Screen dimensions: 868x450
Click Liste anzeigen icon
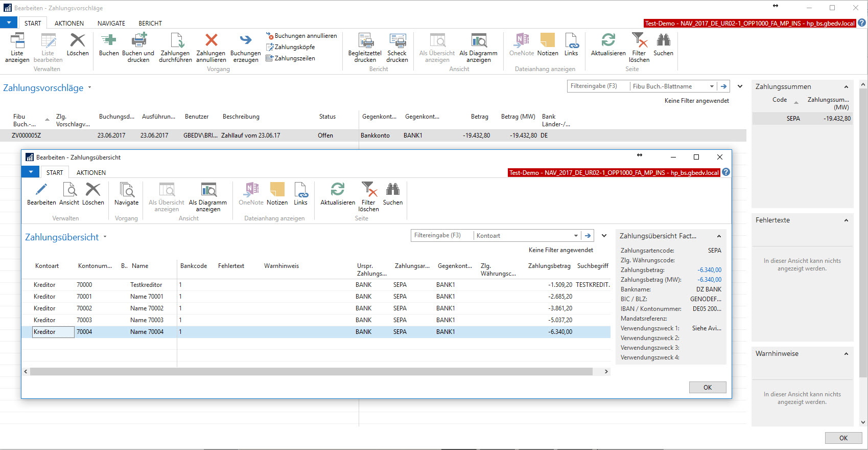point(17,40)
